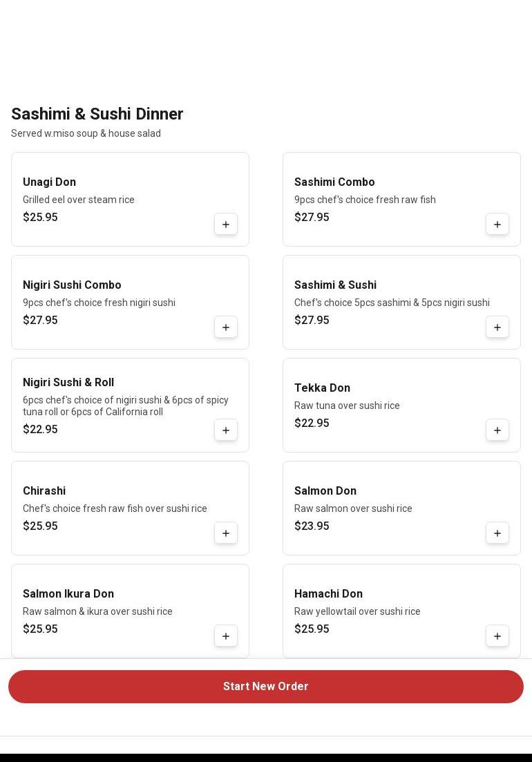Click the Hamachi Don $25.95 price
Viewport: 532px width, 762px height.
click(x=312, y=629)
